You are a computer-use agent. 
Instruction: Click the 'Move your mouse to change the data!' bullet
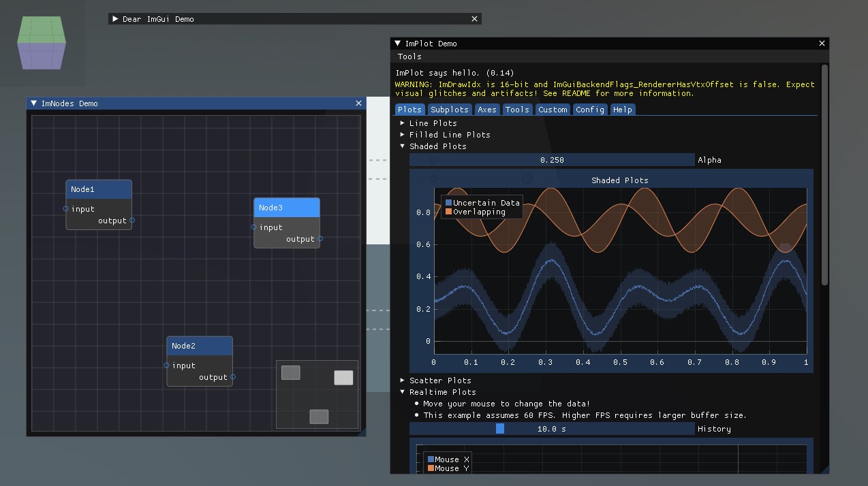507,404
